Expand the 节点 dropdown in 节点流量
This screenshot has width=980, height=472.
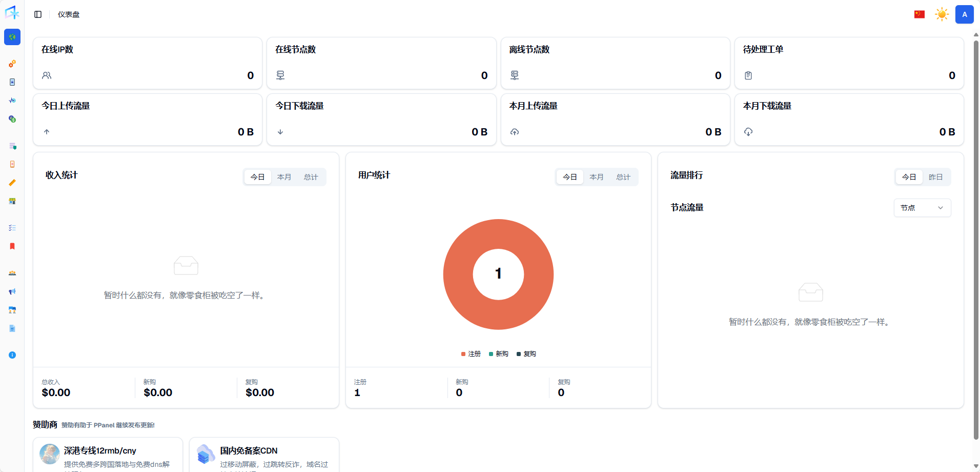coord(922,208)
